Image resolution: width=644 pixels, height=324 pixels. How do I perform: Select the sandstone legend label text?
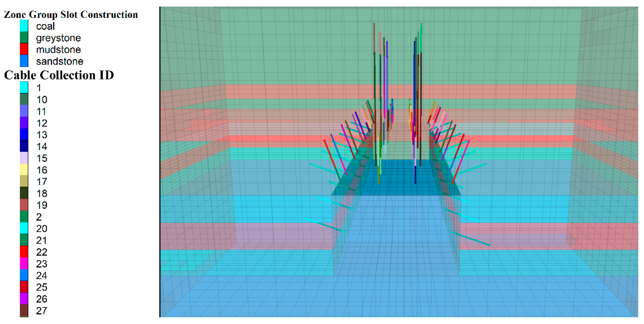[x=60, y=61]
